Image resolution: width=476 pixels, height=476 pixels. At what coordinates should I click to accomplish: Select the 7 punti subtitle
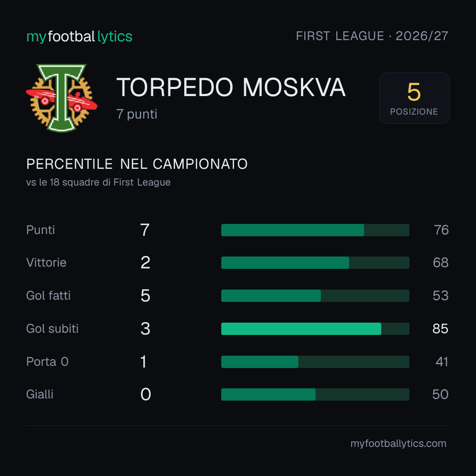tap(137, 115)
